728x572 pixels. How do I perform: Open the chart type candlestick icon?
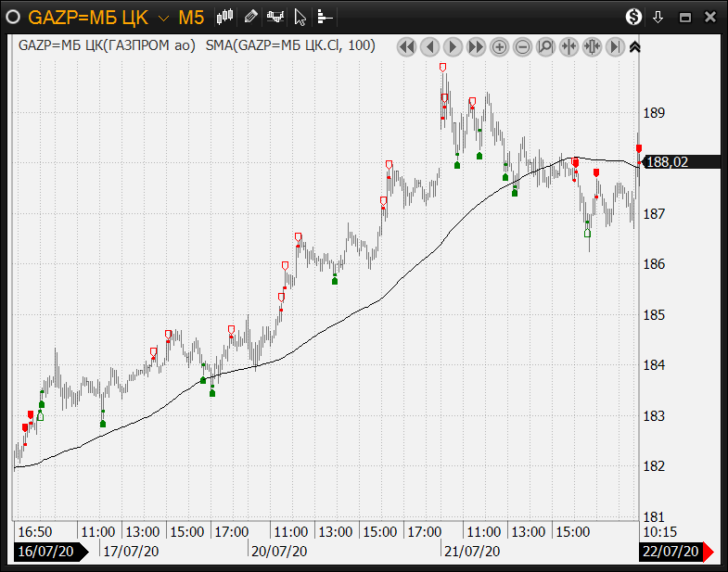(x=225, y=17)
